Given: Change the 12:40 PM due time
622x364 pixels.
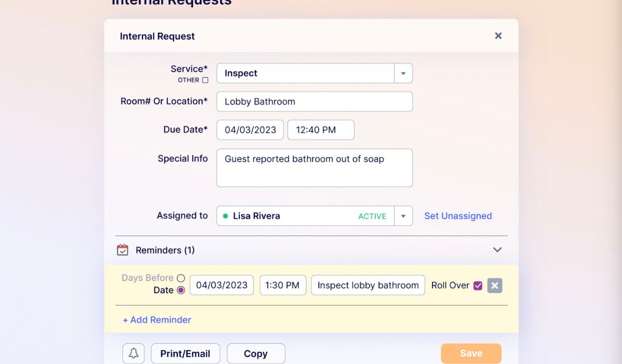Looking at the screenshot, I should (x=321, y=130).
